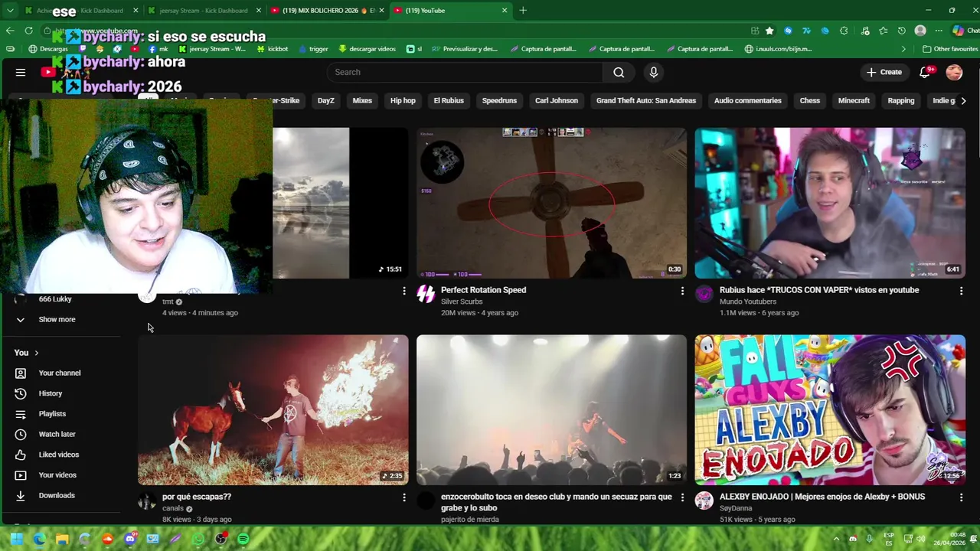Open Silver Scurbs channel link
Viewport: 980px width, 551px height.
pos(462,302)
